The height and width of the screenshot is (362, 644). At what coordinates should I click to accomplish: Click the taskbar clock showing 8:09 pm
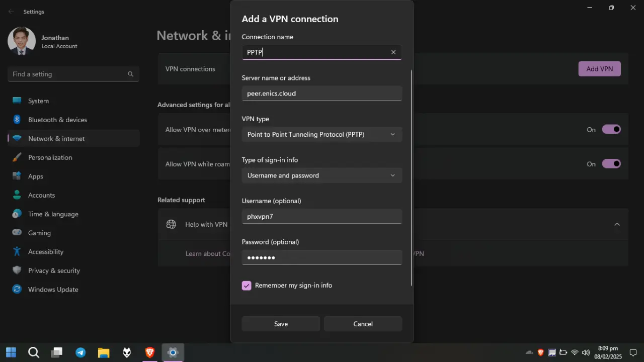click(x=608, y=352)
